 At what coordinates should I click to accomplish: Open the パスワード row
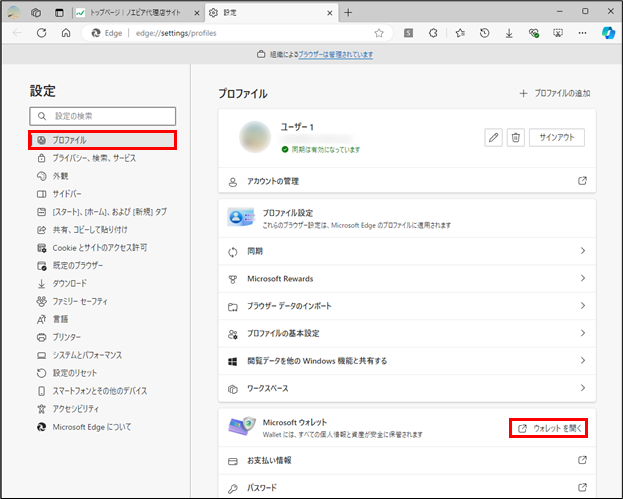pyautogui.click(x=407, y=487)
